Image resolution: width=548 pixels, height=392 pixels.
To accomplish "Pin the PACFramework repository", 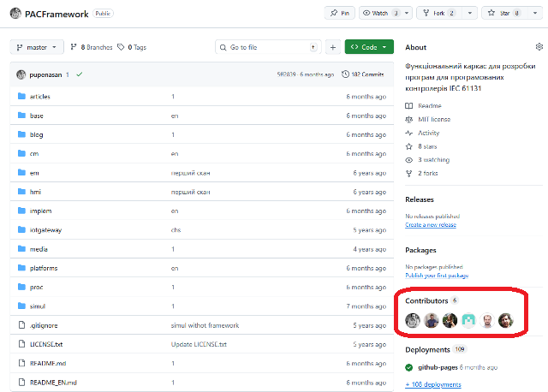I will tap(339, 14).
